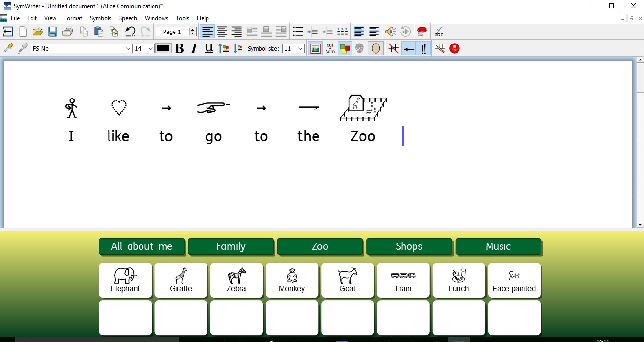The width and height of the screenshot is (644, 342).
Task: Click the red switch button icon
Action: [x=422, y=32]
